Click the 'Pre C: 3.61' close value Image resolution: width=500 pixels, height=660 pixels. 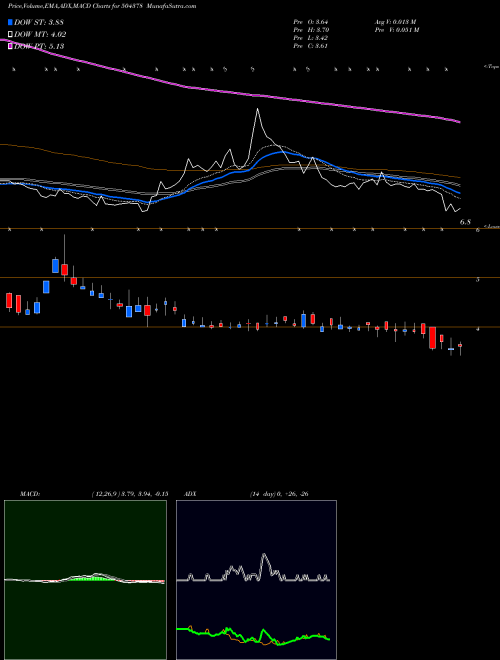tap(311, 46)
